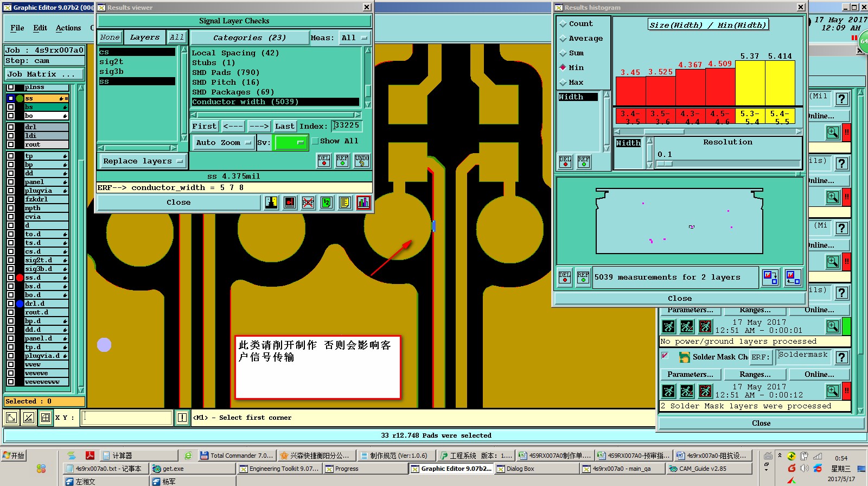
Task: Click the help question mark next to Soldermask
Action: (841, 357)
